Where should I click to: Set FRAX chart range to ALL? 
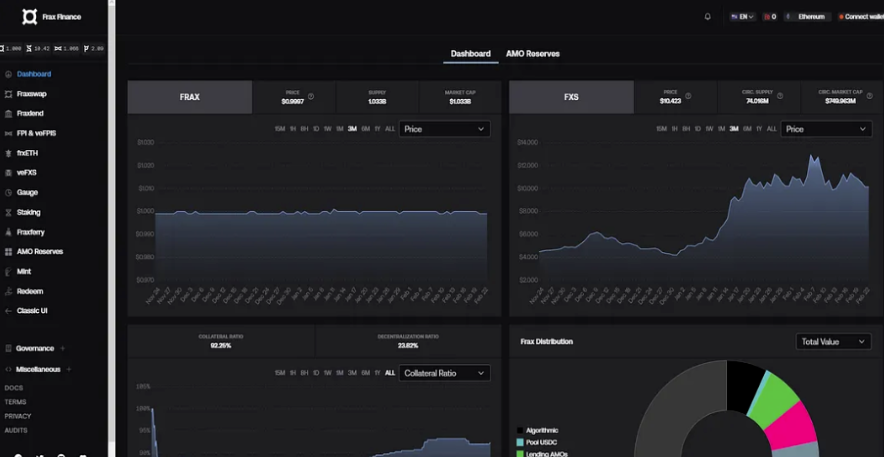(x=390, y=129)
